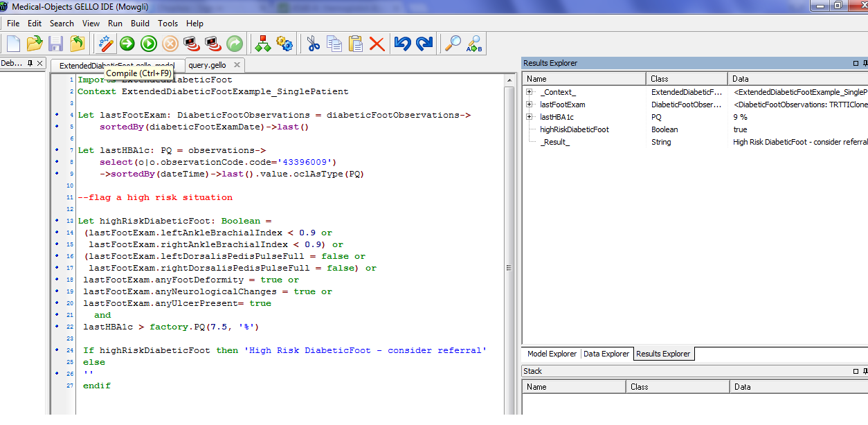
Task: Select the _Result_ row in Results Explorer
Action: point(695,142)
